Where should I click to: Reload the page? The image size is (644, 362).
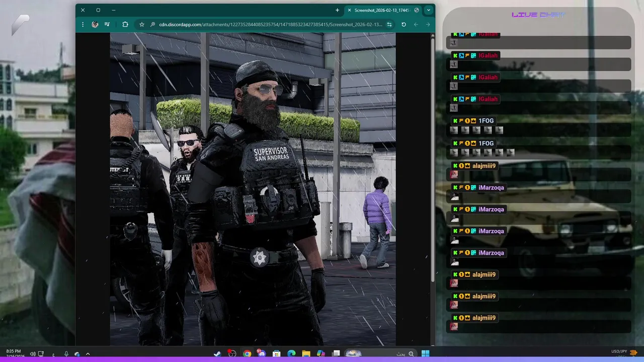pos(404,24)
